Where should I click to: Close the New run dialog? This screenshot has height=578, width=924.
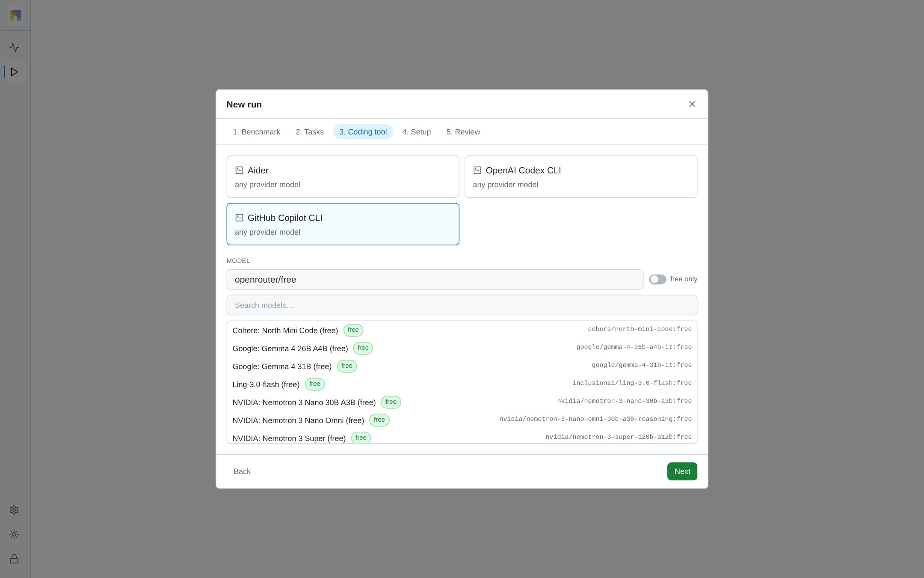(x=692, y=104)
